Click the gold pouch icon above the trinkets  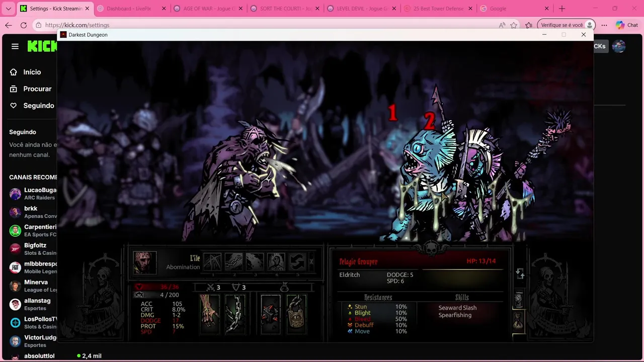[284, 287]
